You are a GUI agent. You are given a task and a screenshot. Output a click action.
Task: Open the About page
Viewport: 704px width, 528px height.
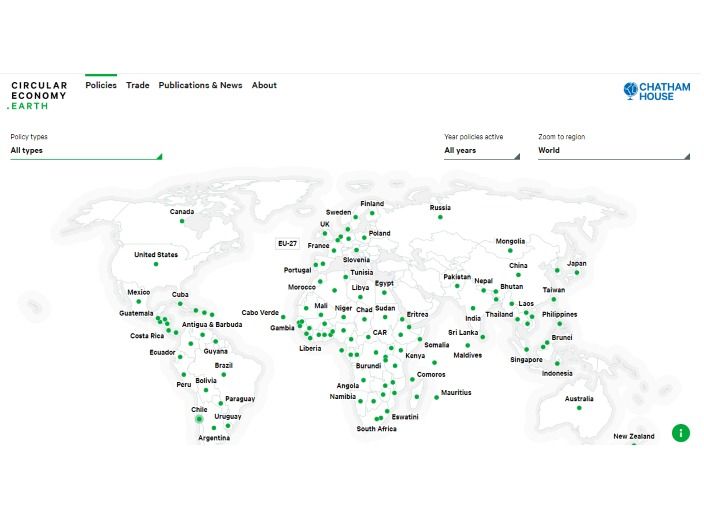point(264,85)
